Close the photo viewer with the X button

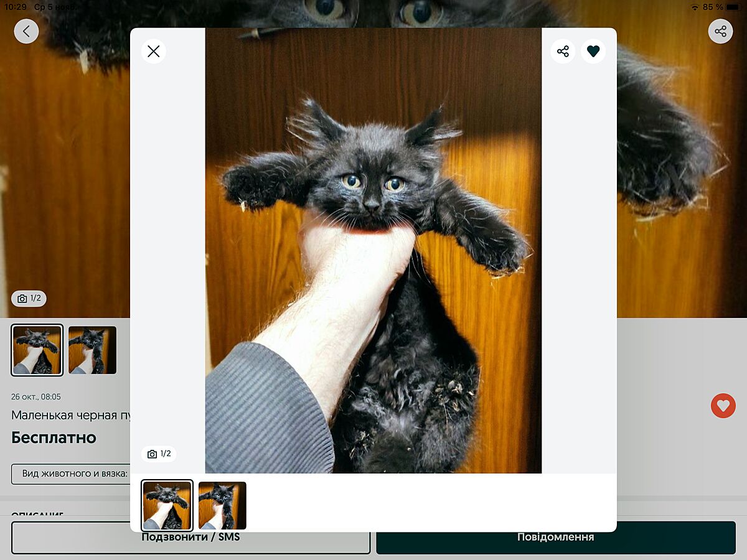(x=154, y=52)
